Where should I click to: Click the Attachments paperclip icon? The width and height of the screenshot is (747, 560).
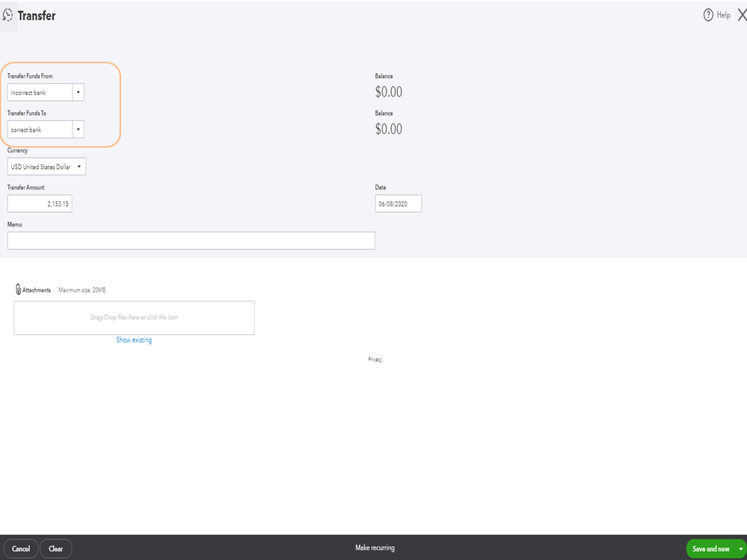click(x=18, y=289)
